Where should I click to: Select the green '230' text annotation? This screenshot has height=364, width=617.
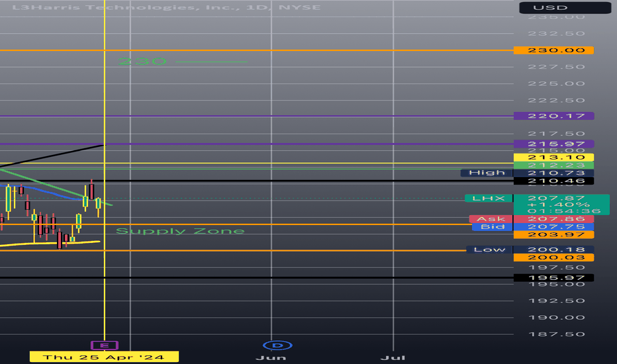pyautogui.click(x=142, y=62)
